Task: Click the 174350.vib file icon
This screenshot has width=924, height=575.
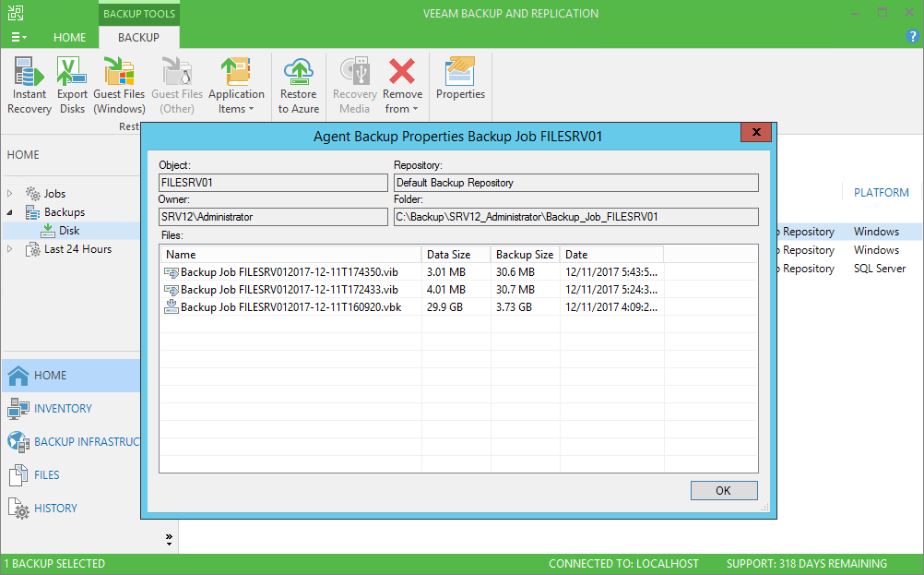Action: click(172, 272)
